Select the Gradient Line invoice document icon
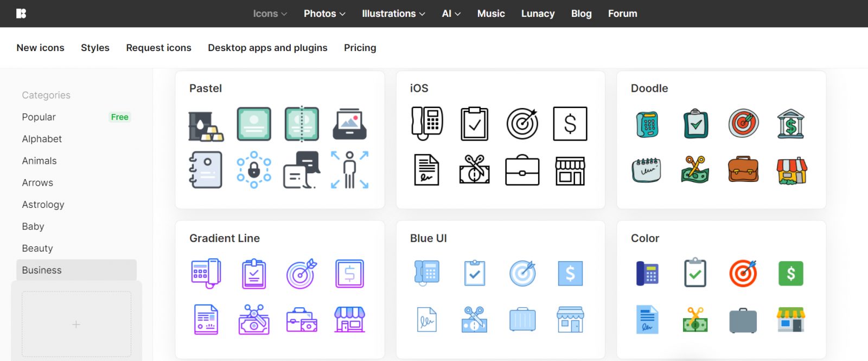 tap(206, 319)
